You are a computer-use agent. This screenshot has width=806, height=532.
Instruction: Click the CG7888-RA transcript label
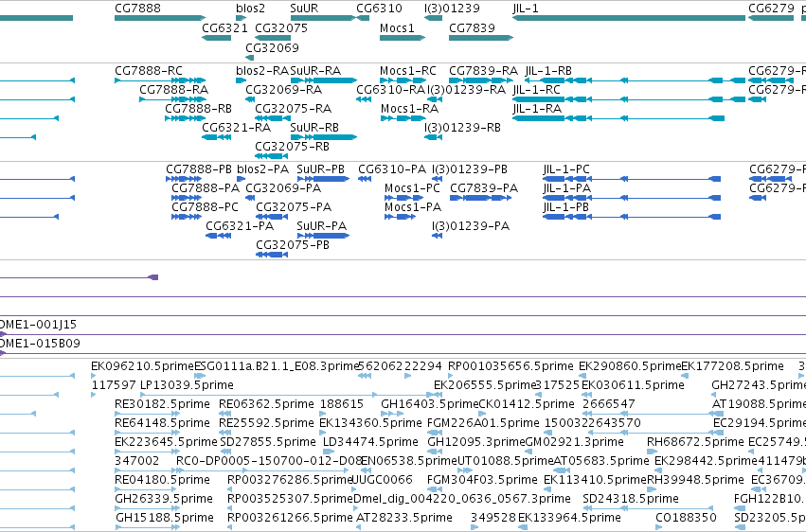point(173,89)
